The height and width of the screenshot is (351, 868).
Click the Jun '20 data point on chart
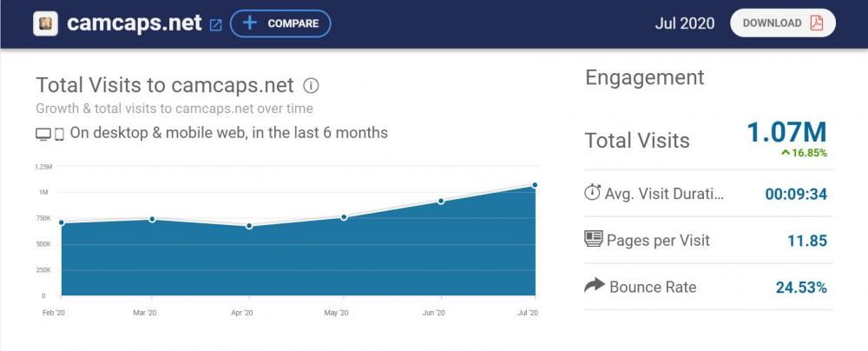click(x=441, y=202)
